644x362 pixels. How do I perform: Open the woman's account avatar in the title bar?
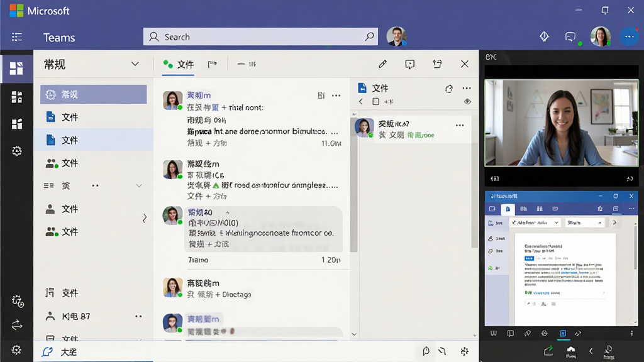coord(601,36)
